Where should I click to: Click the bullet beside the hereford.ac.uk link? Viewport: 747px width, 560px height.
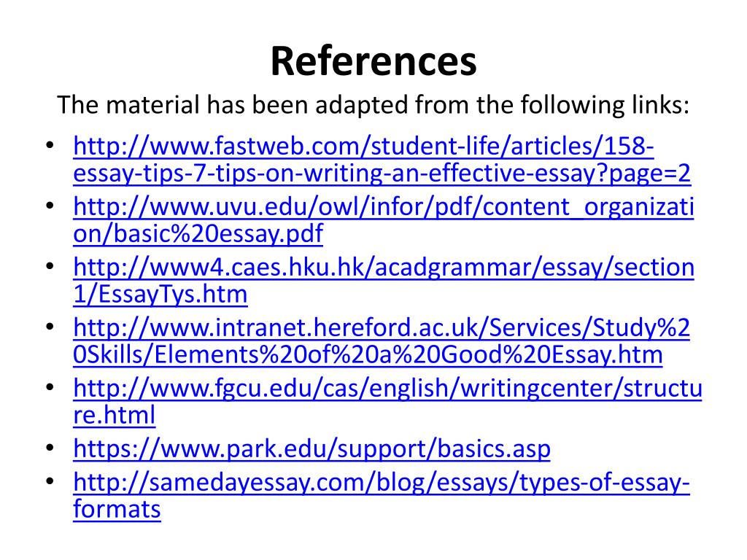point(50,327)
